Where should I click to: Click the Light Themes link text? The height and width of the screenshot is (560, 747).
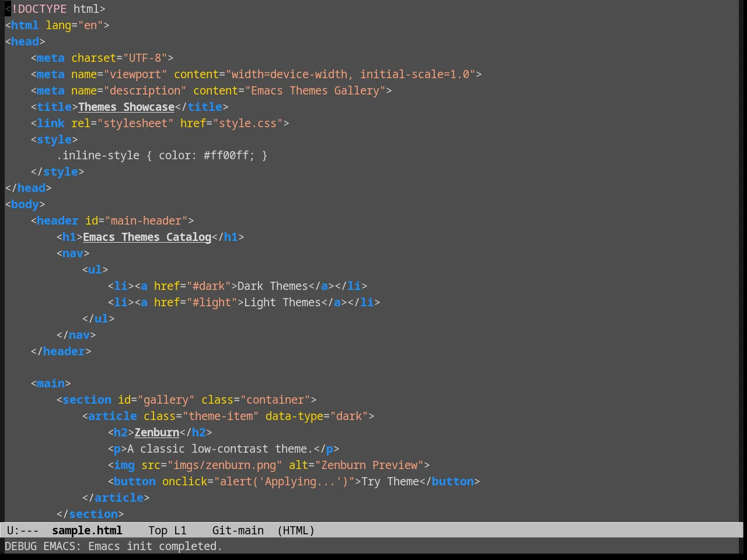pyautogui.click(x=282, y=302)
